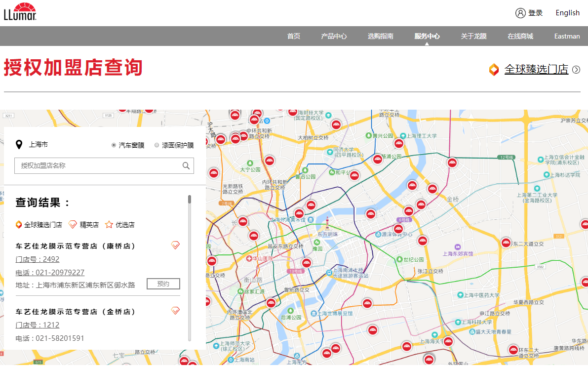Open Eastman menu item

click(567, 36)
